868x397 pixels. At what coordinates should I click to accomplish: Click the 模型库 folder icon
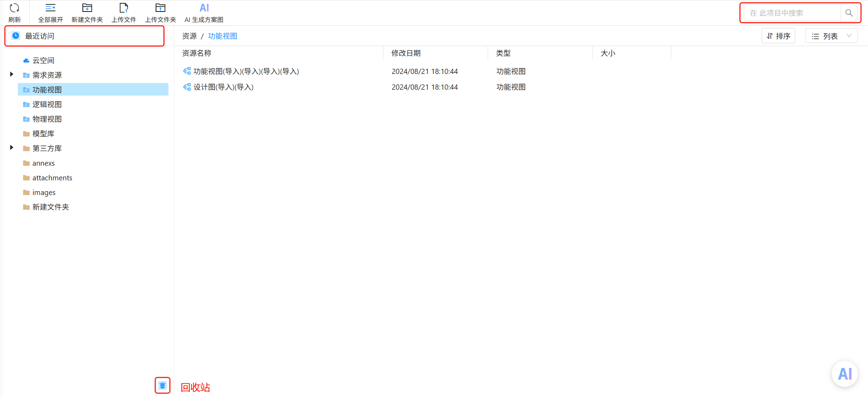coord(26,134)
